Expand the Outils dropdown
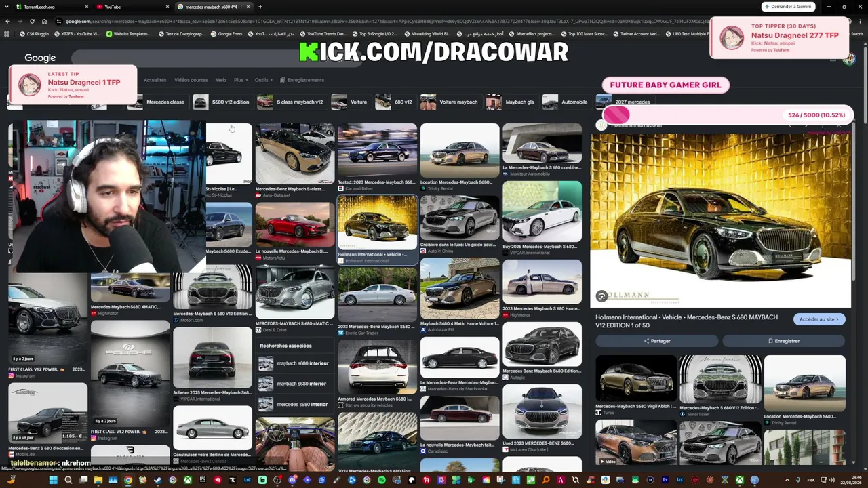Image resolution: width=868 pixels, height=488 pixels. 262,80
